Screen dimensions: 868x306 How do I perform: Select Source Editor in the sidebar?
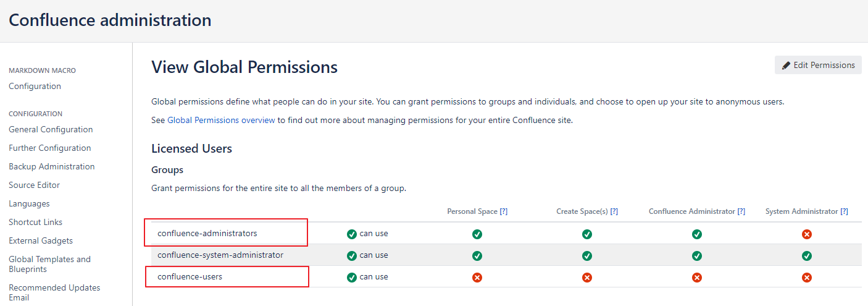tap(34, 185)
